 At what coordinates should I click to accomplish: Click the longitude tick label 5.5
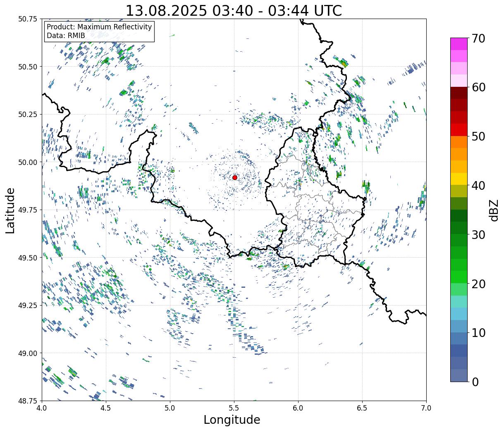coord(234,408)
